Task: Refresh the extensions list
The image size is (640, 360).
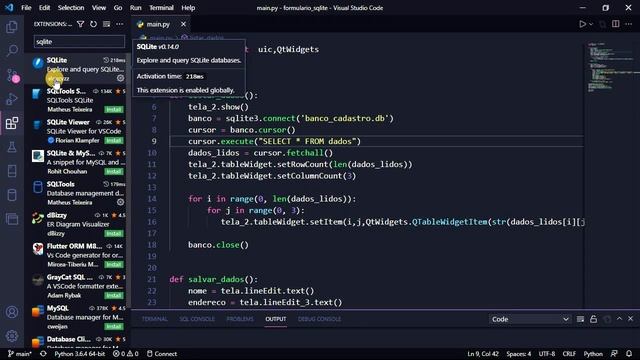Action: (93, 24)
